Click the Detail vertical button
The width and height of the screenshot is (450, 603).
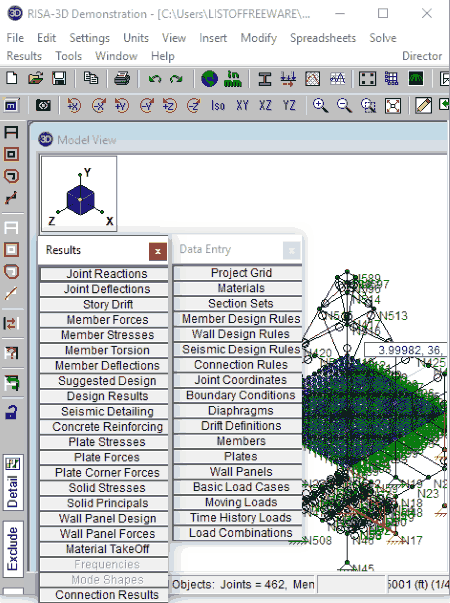tap(13, 483)
